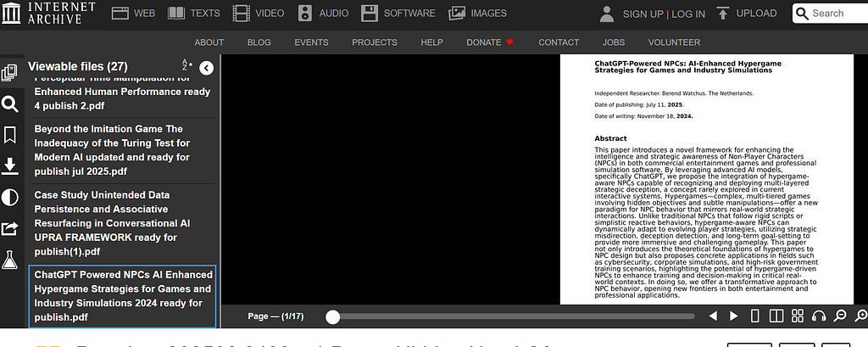
Task: Click the Upload arrow icon
Action: [722, 14]
